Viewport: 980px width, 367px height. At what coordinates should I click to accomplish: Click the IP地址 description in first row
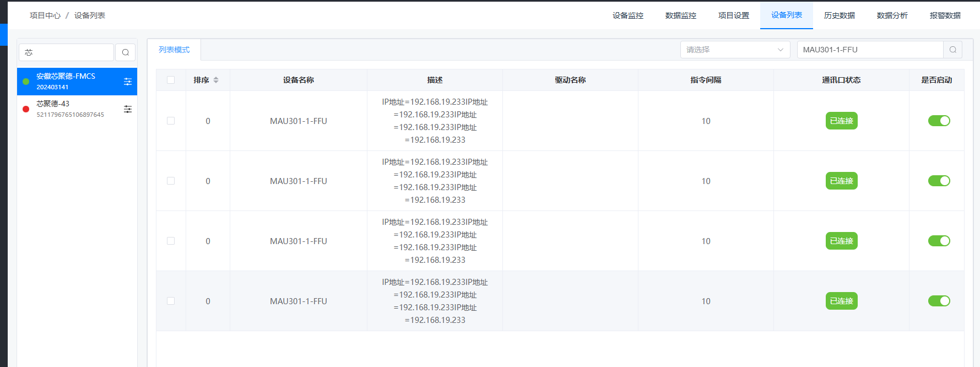click(435, 121)
